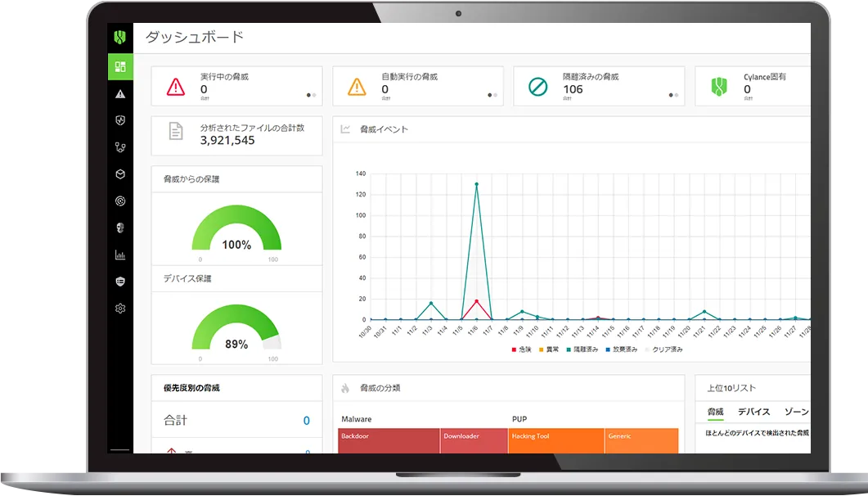This screenshot has width=868, height=496.
Task: Click the red warning icon in 実行中の脅威 card
Action: click(x=176, y=87)
